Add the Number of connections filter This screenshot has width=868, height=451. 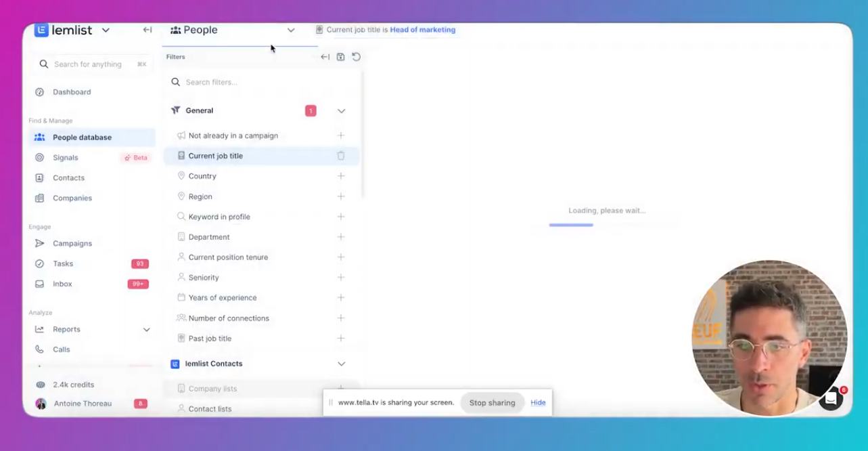click(341, 318)
